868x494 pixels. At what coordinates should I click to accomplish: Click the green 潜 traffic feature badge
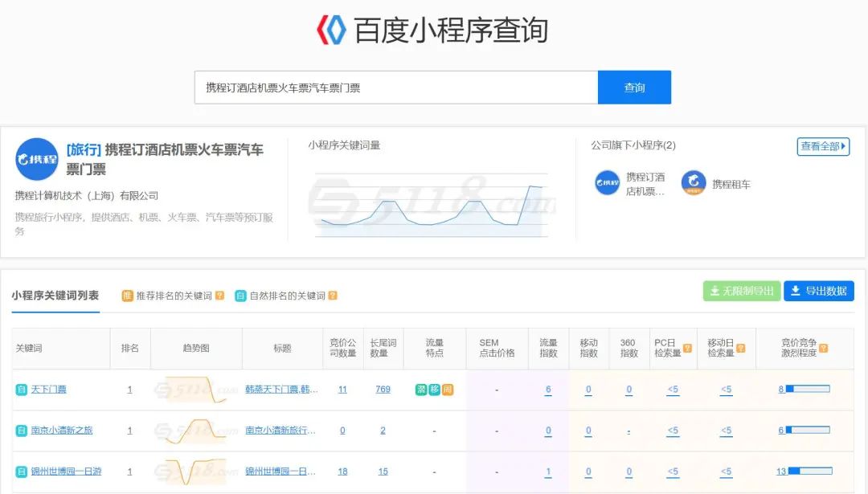point(421,390)
